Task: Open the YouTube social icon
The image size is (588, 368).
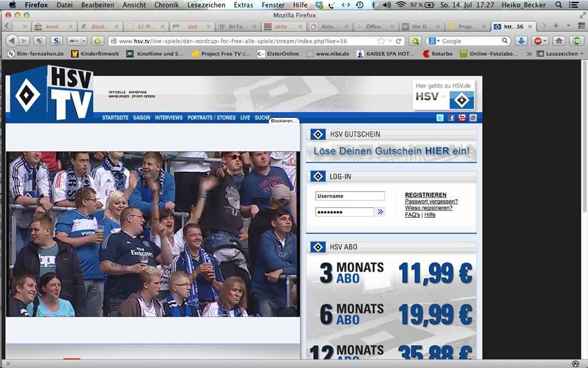Action: (462, 118)
